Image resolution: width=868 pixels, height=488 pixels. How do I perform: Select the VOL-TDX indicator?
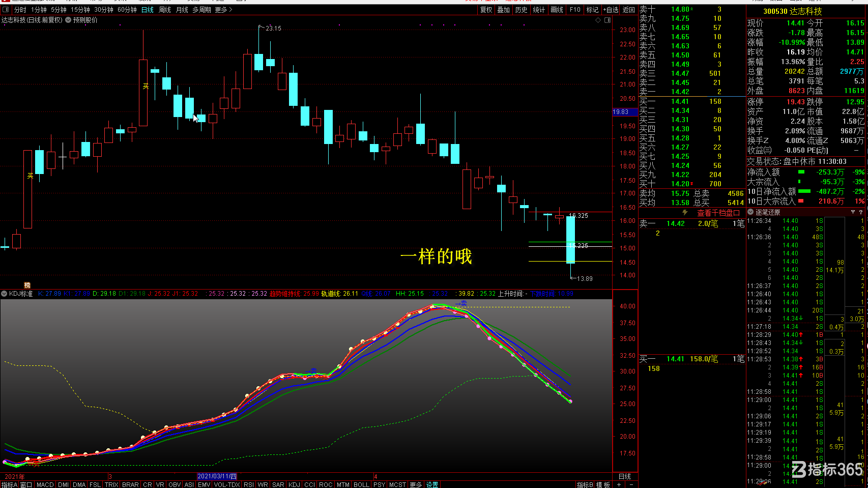227,484
